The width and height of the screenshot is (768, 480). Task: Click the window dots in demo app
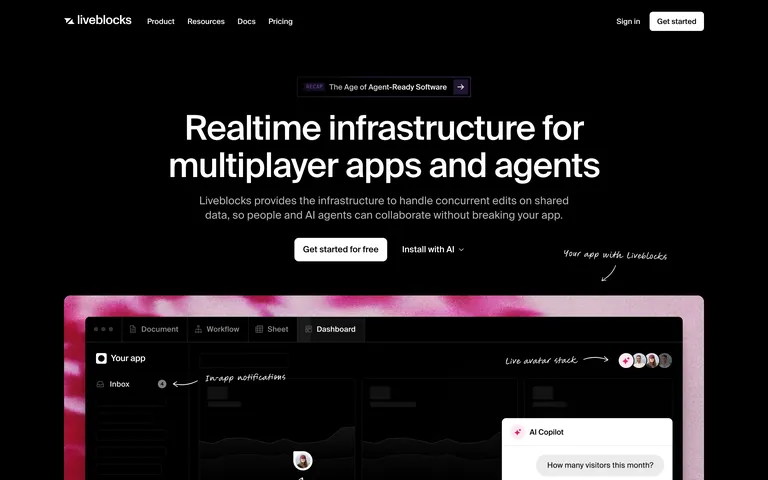click(103, 329)
